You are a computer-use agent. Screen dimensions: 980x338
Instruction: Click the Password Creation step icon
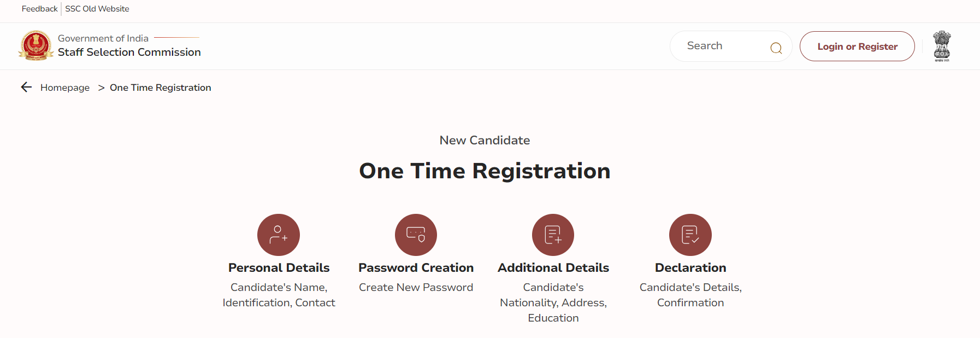point(416,235)
